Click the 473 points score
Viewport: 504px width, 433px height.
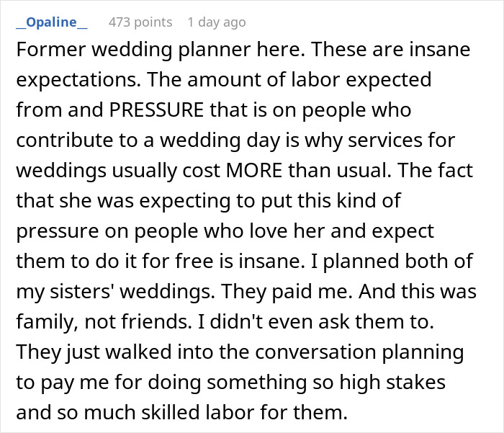(140, 22)
